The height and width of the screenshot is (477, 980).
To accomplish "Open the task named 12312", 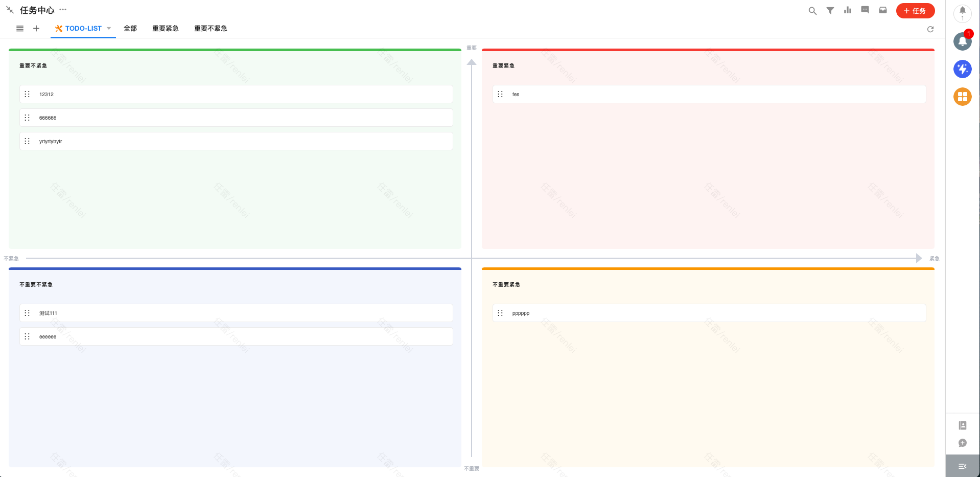I will click(x=236, y=94).
